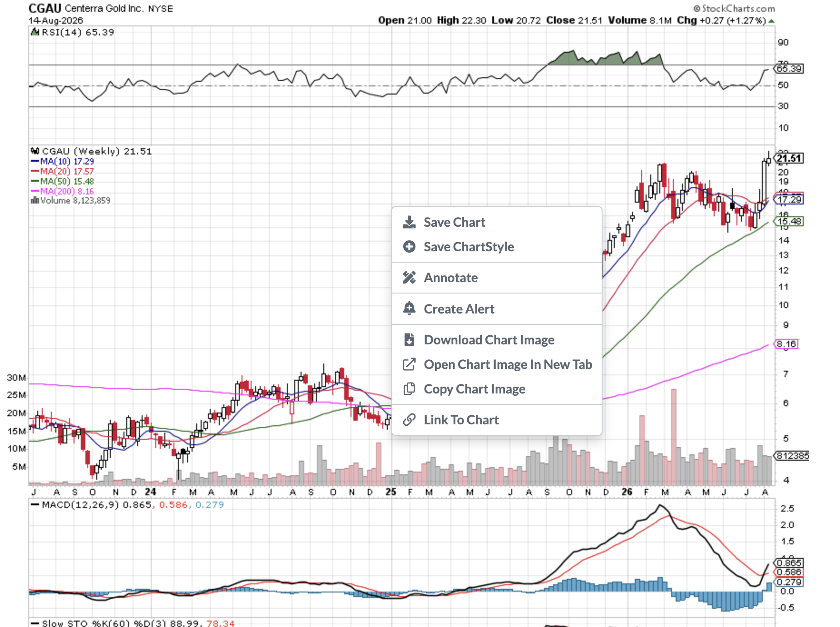Viewport: 840px width, 627px height.
Task: Click the Save ChartStyle plus icon
Action: (409, 247)
